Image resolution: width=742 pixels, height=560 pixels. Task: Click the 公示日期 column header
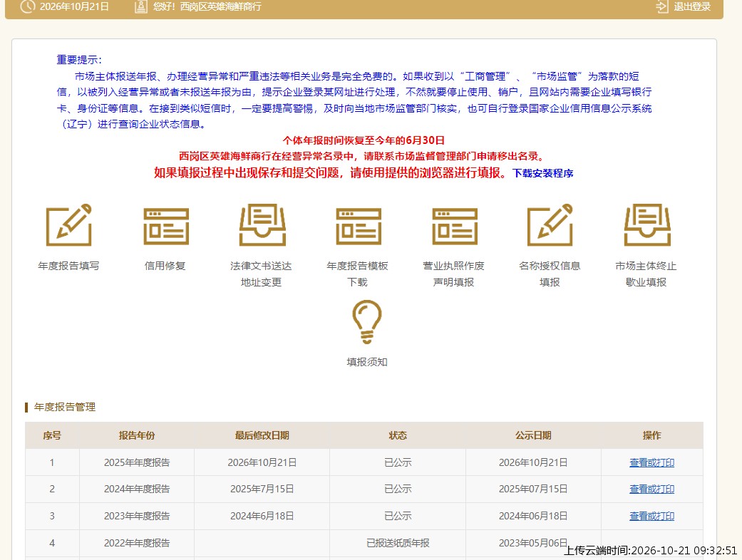tap(533, 435)
